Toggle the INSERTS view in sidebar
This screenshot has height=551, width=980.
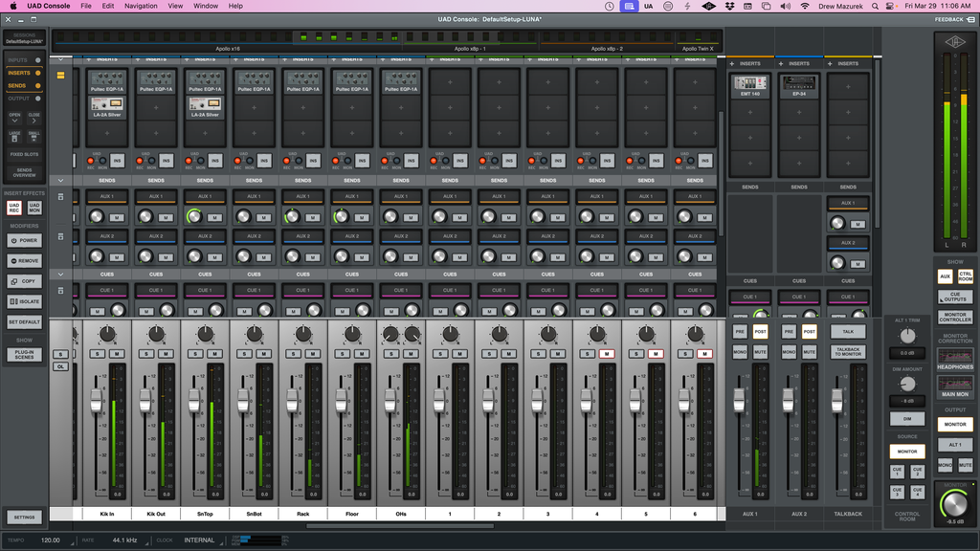point(24,73)
